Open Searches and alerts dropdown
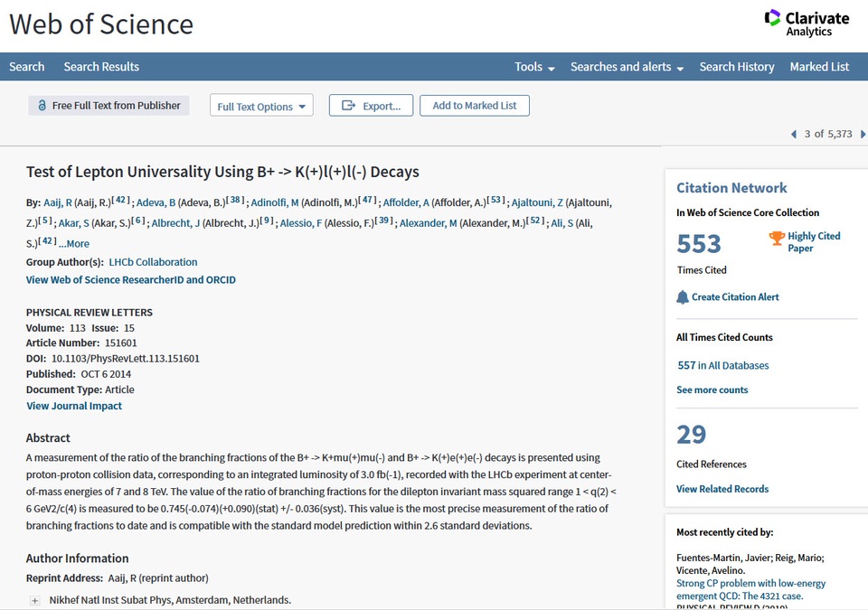This screenshot has height=610, width=868. 627,67
